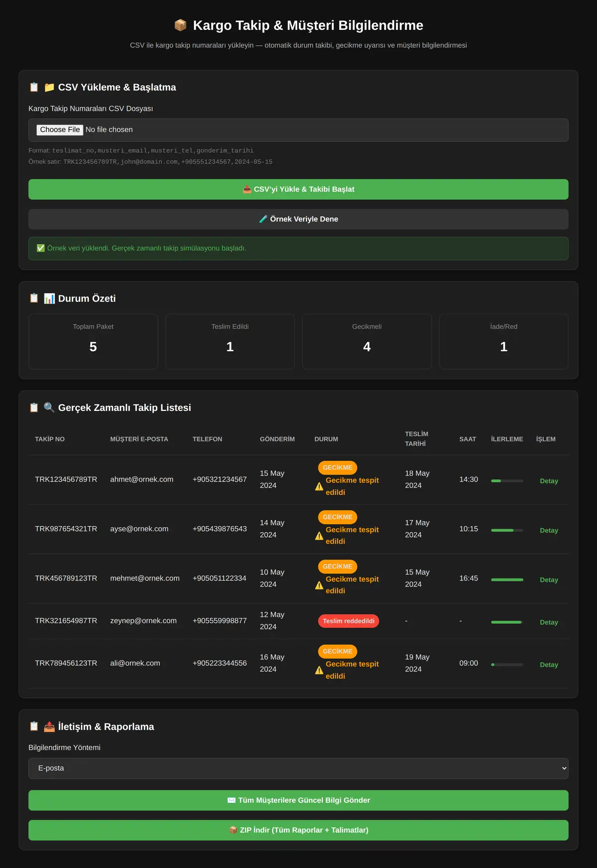597x868 pixels.
Task: Click the phone number +905051122334
Action: pos(219,579)
